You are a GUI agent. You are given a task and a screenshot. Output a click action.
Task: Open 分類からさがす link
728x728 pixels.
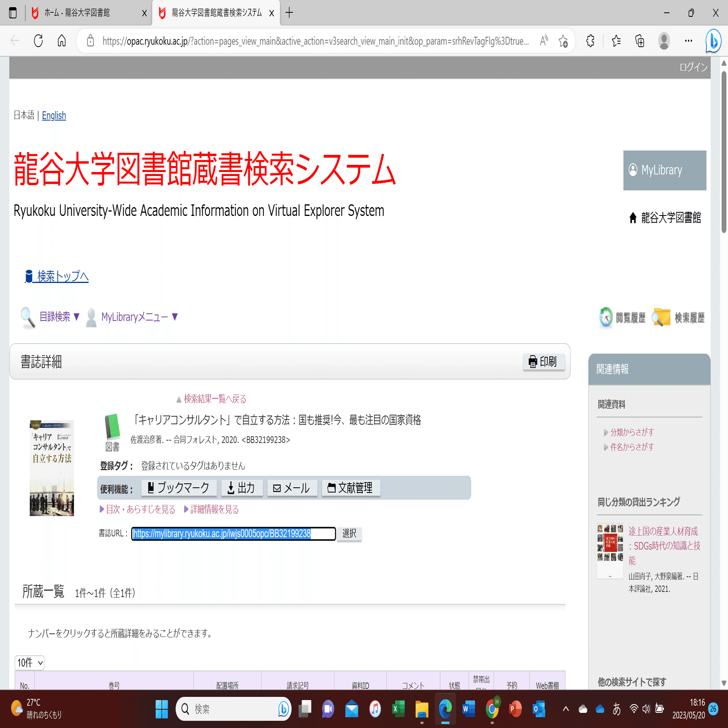(x=632, y=432)
